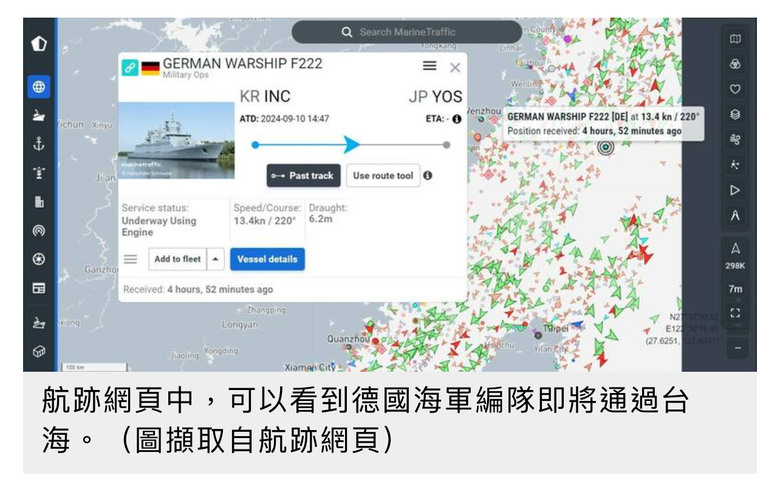Select the lighthouse icon in sidebar
Image resolution: width=780 pixels, height=489 pixels.
pos(39,173)
